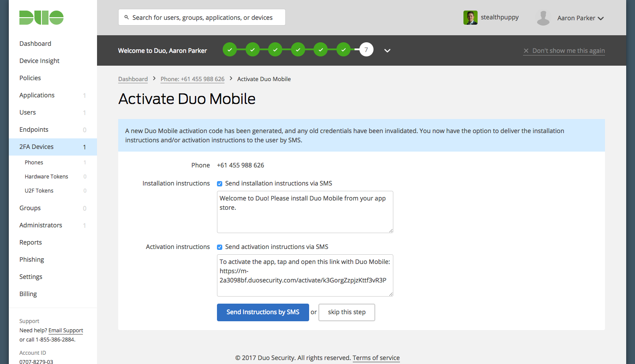Open the Aaron Parker user dropdown
The image size is (635, 364).
click(580, 18)
